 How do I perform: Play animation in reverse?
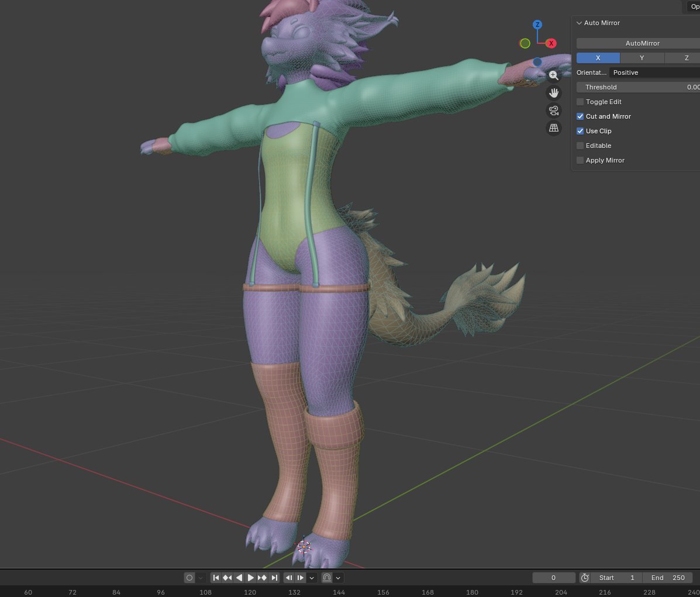click(x=239, y=578)
